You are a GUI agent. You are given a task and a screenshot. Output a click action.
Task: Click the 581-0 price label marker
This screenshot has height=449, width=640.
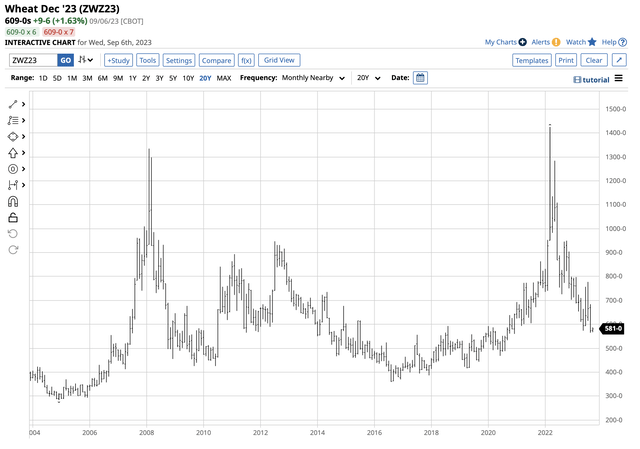612,328
